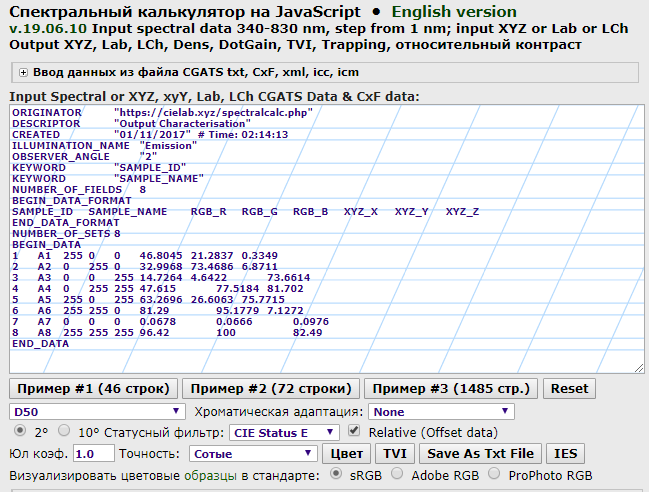649x492 pixels.
Task: Select the 2° observer radio button
Action: 19,431
